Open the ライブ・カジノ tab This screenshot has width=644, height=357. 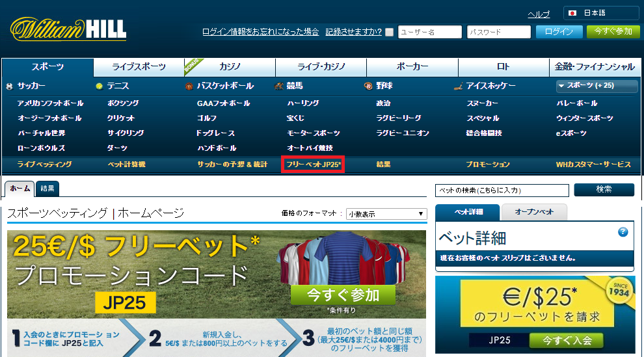[x=321, y=67]
